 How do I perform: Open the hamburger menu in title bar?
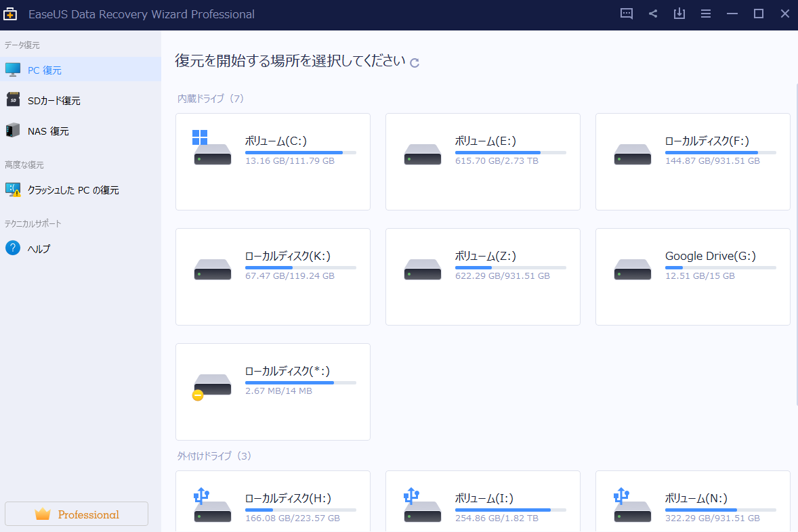tap(706, 14)
